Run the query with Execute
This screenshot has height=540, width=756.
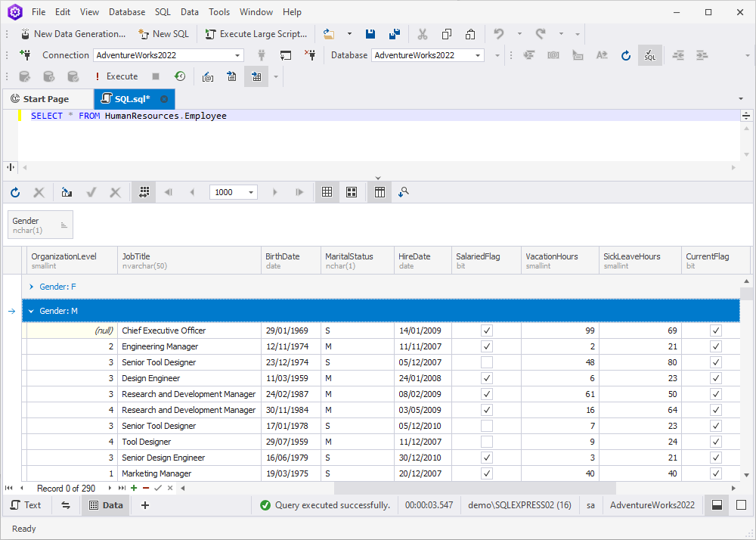(116, 76)
